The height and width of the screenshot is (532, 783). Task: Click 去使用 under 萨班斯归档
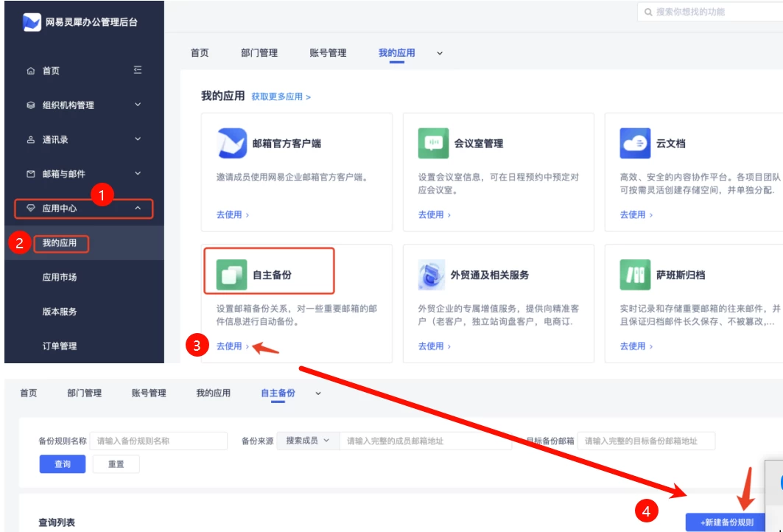click(x=636, y=346)
